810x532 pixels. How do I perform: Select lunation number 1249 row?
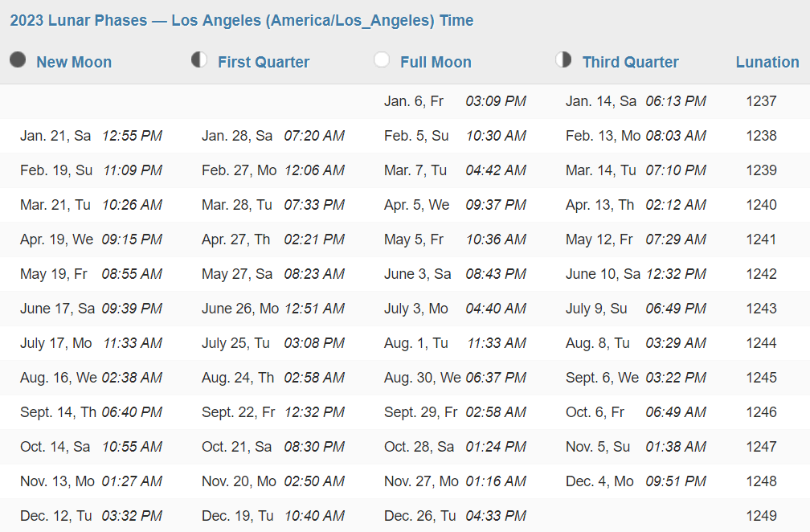[x=405, y=515]
